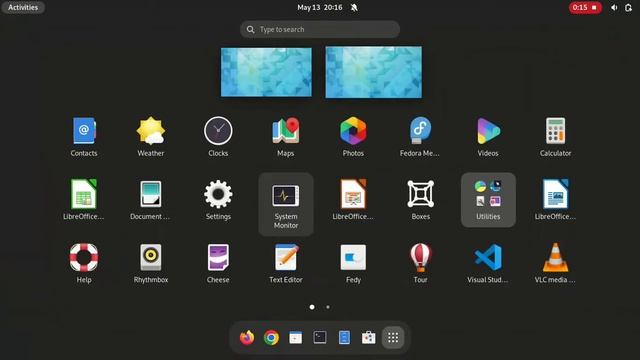Open the Clocks app
This screenshot has width=640, height=360.
coord(218,137)
